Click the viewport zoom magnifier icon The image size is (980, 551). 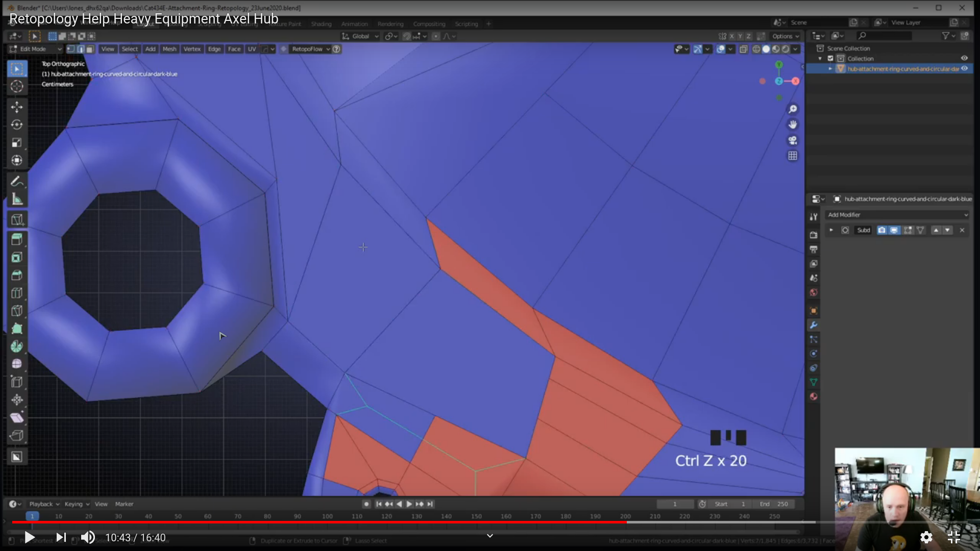793,109
